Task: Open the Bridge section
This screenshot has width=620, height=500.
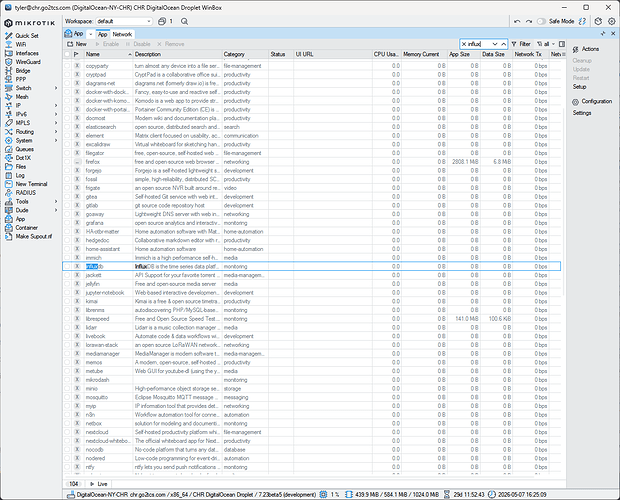Action: click(x=23, y=70)
